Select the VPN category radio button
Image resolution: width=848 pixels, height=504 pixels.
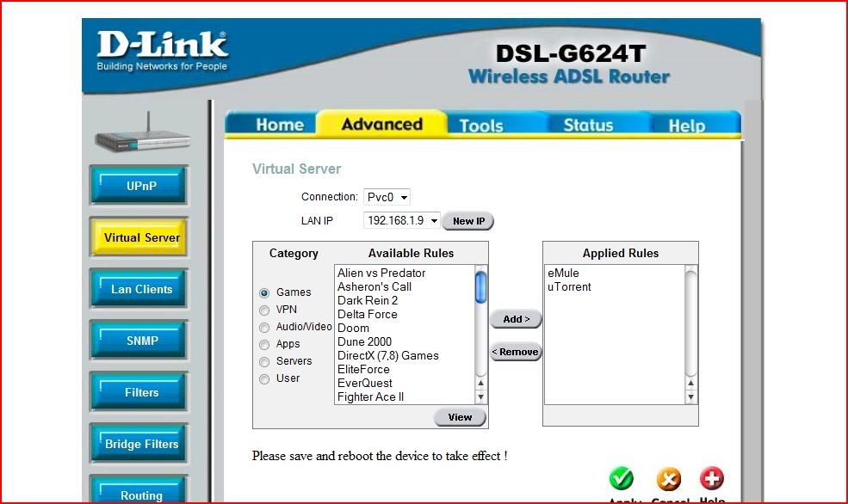click(x=264, y=310)
